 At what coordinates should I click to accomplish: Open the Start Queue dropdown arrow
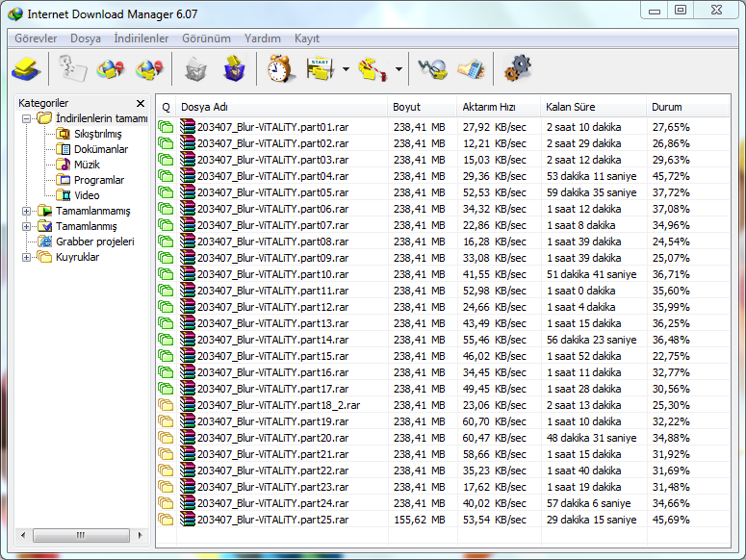[346, 69]
